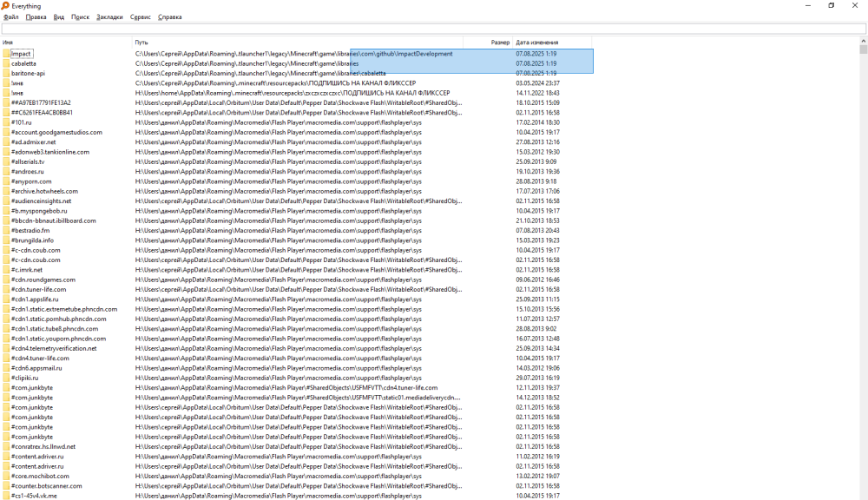Click folder icon next to #allserials.tv
Viewport: 868px width, 500px height.
[6, 161]
